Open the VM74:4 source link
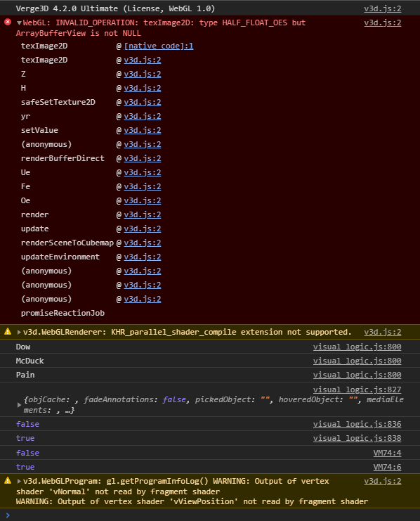 point(387,453)
